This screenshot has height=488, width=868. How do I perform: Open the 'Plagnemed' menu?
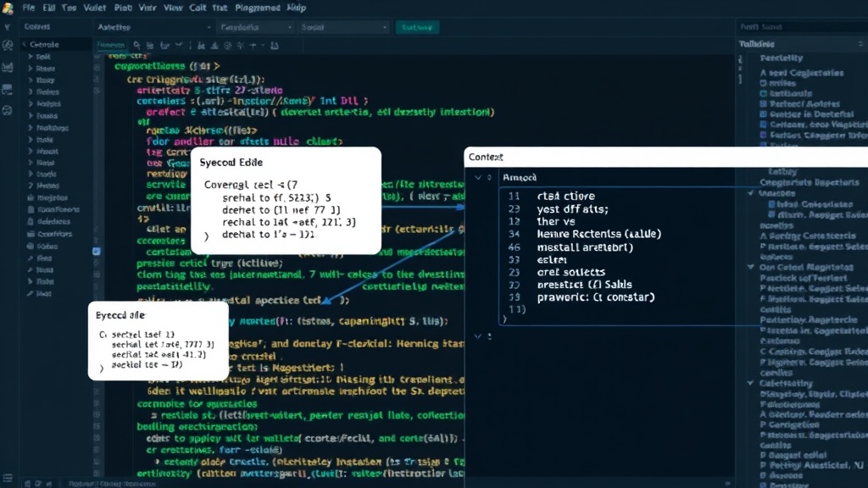pos(258,8)
